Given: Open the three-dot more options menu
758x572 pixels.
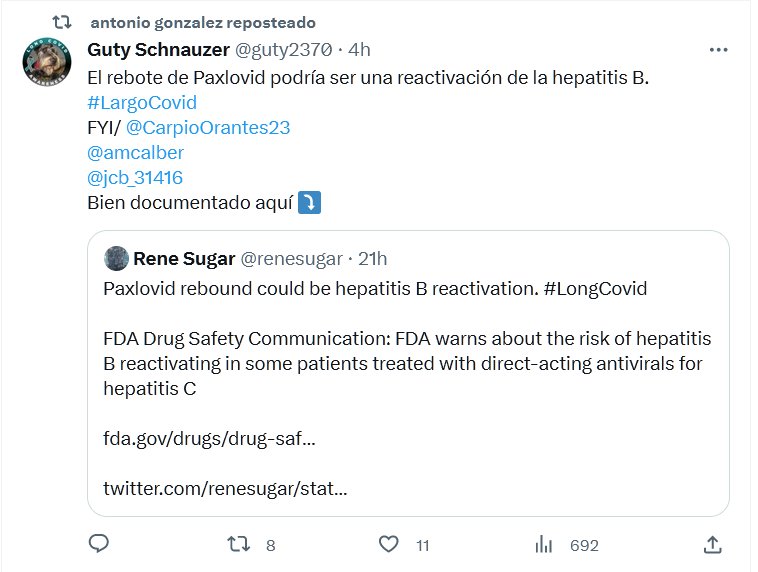Looking at the screenshot, I should pyautogui.click(x=718, y=49).
